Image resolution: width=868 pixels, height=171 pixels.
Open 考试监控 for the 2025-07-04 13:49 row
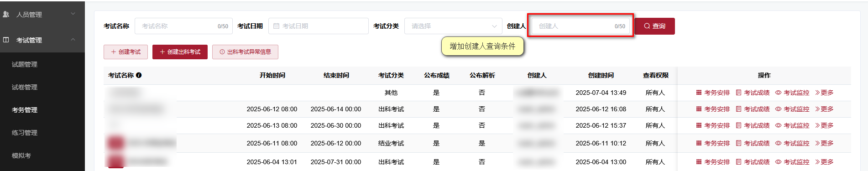point(792,93)
